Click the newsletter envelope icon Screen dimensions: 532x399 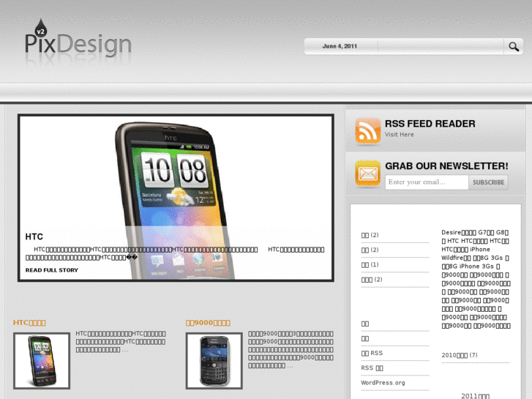point(368,174)
